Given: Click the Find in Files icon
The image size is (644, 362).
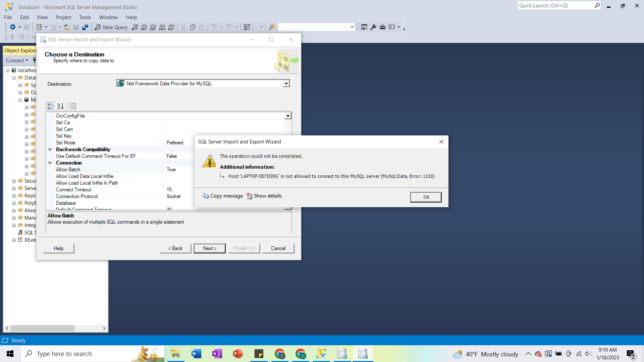Looking at the screenshot, I should click(x=272, y=27).
